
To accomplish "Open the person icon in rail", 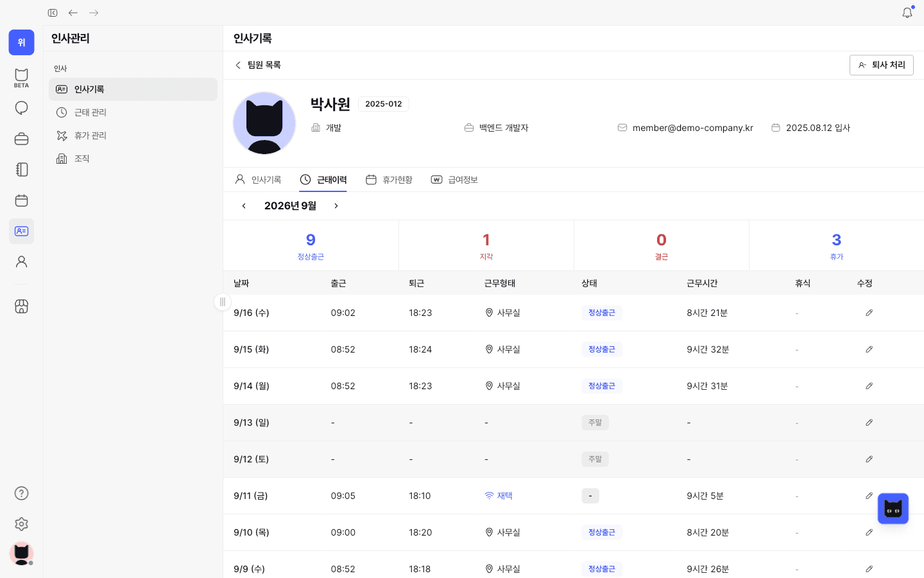I will coord(21,262).
